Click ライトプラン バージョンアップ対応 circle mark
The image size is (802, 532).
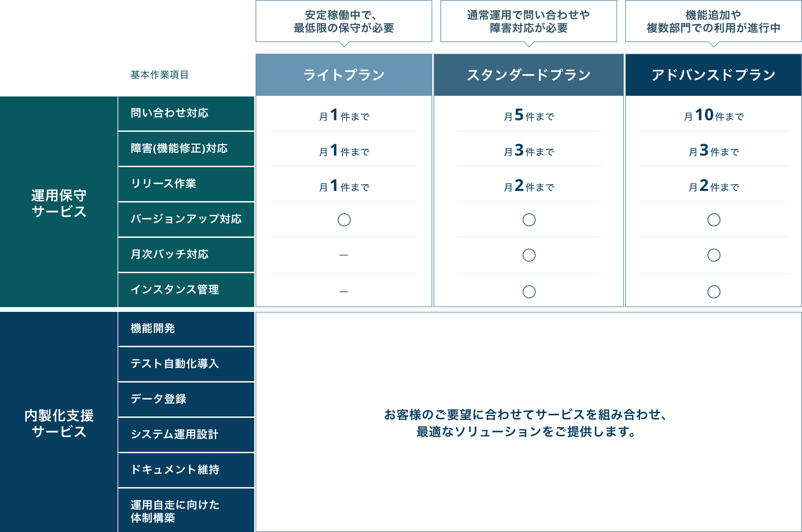[344, 220]
